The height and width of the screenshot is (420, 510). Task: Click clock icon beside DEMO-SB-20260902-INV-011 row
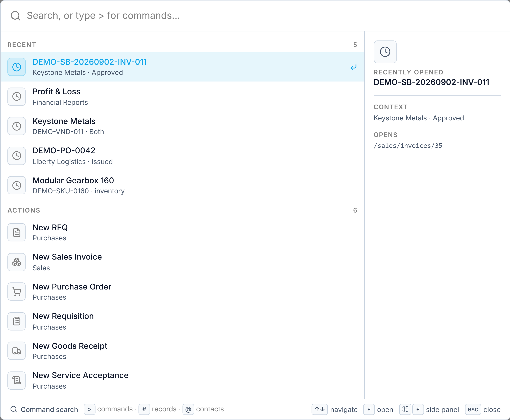click(x=16, y=67)
